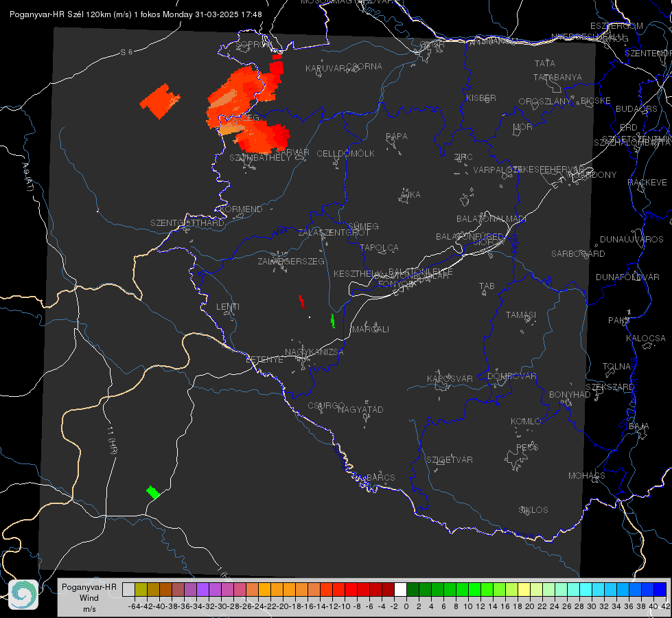Click the 'Poganyvar-HR Wind m/s' legend title

click(89, 598)
